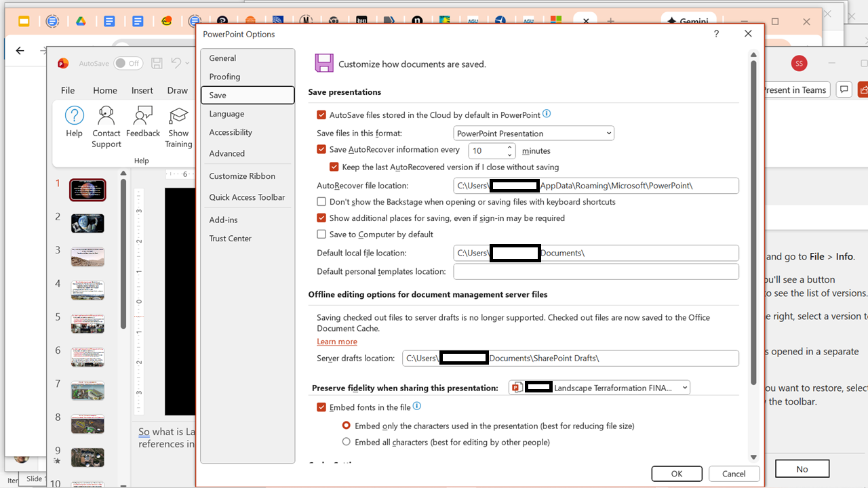
Task: Click info icon beside Embed fonts option
Action: pos(417,407)
